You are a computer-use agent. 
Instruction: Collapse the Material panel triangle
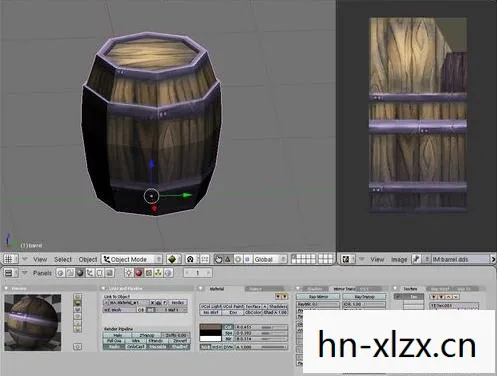click(201, 288)
